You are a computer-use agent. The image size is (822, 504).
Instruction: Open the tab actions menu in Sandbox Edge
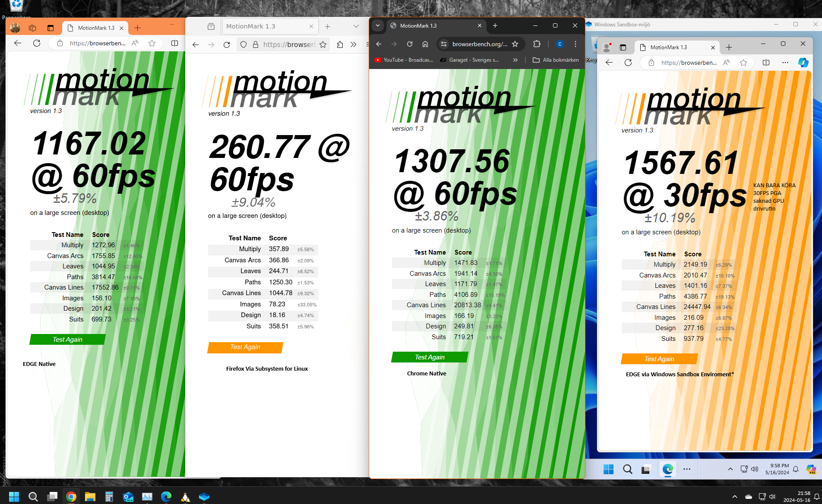623,47
